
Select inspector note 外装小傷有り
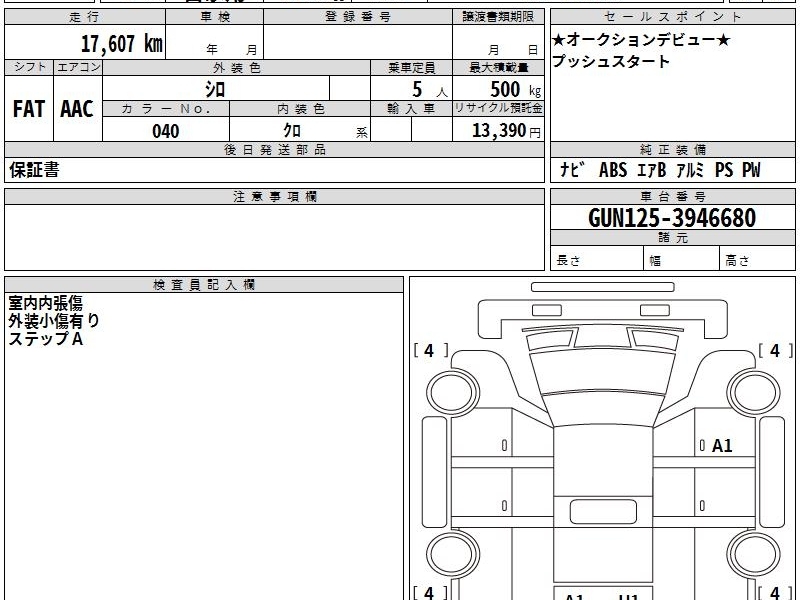tap(54, 320)
